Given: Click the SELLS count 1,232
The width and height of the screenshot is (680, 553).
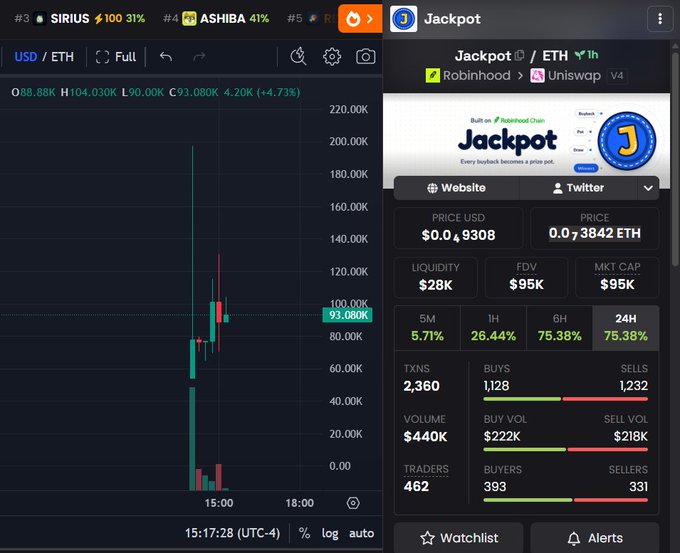Looking at the screenshot, I should pyautogui.click(x=634, y=386).
